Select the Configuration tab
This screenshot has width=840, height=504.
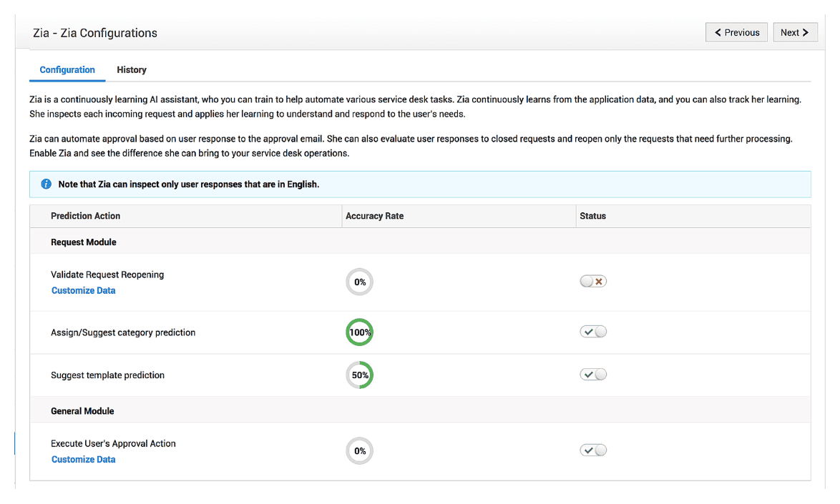67,69
